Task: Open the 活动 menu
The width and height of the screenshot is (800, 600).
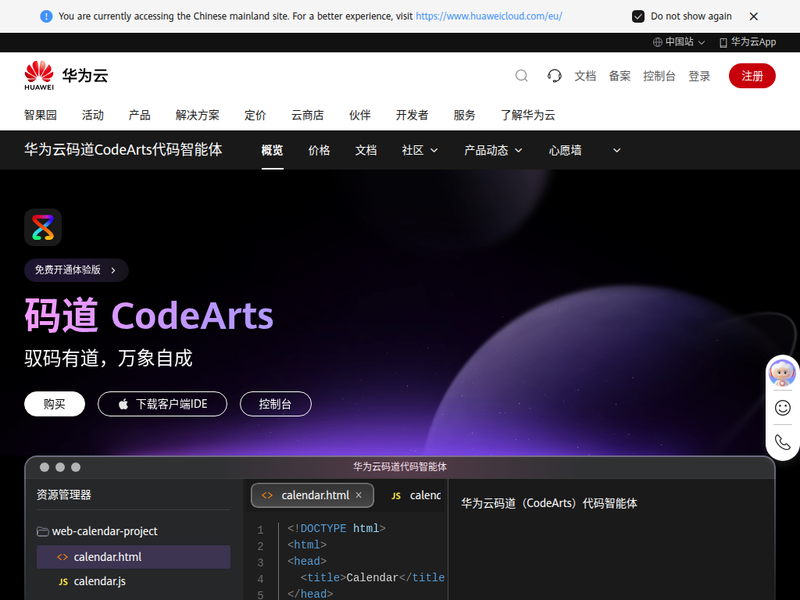Action: (93, 115)
